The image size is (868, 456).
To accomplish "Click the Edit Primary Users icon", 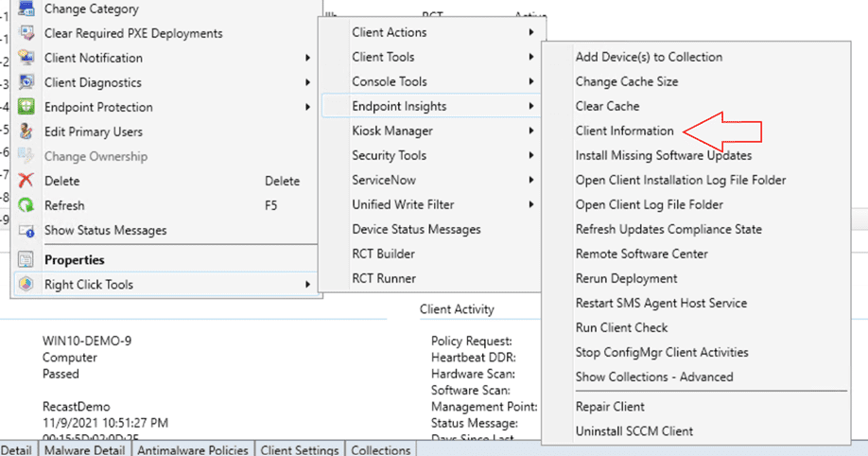I will coord(26,132).
